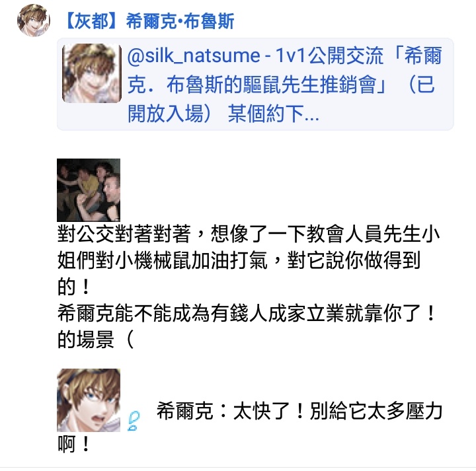Expand the truncated 某個約下… quote text
Screen dimensions: 476x471
tap(273, 114)
